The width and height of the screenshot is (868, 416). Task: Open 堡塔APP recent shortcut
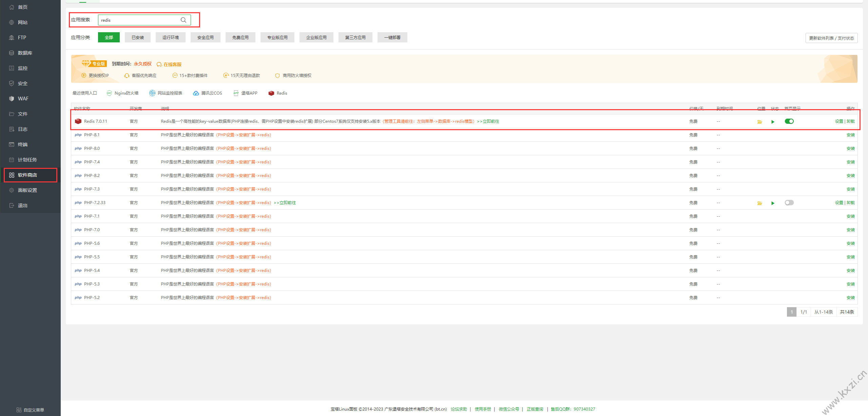tap(246, 93)
